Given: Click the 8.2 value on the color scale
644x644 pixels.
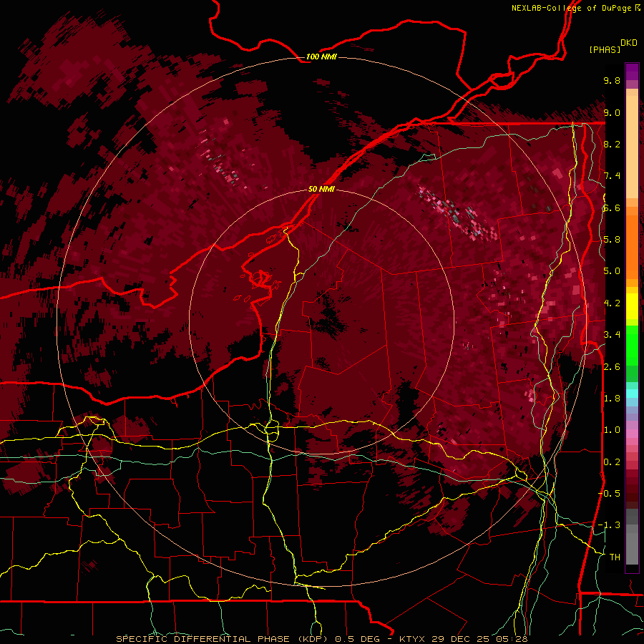Looking at the screenshot, I should coord(612,144).
